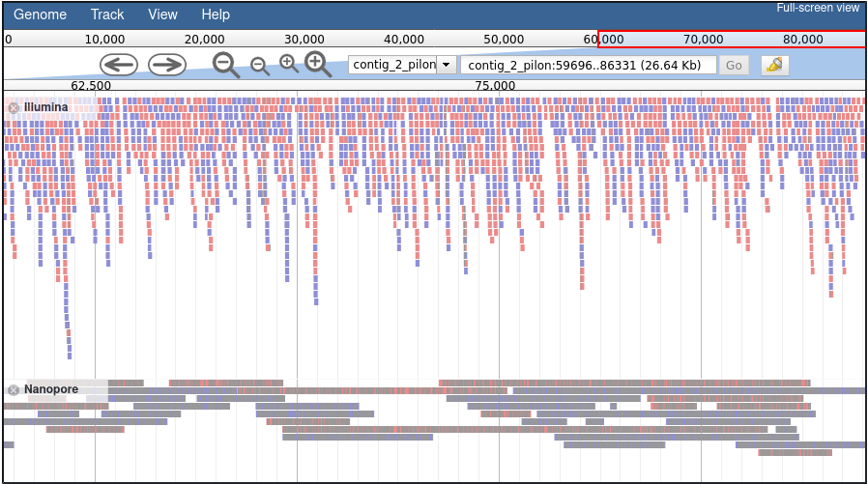This screenshot has width=868, height=484.
Task: Click the large zoom out magnifier
Action: pos(226,65)
